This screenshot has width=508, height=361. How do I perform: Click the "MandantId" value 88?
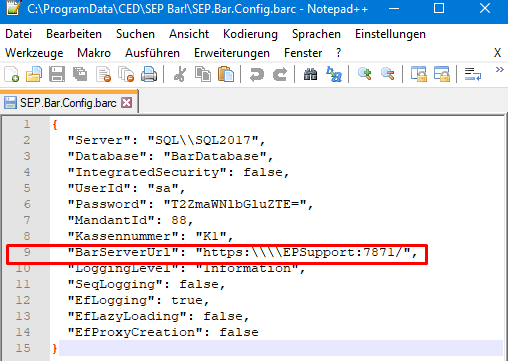point(179,220)
